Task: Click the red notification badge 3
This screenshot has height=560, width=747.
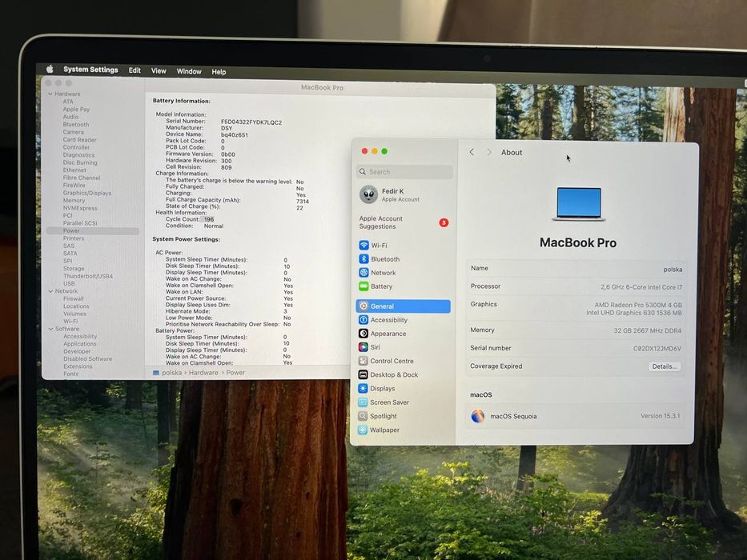Action: 444,222
